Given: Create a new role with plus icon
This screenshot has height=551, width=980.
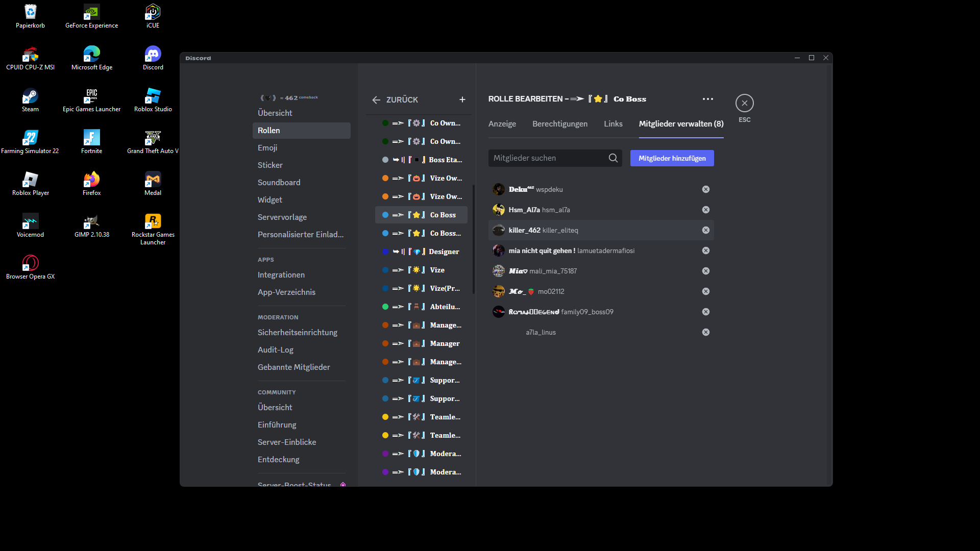Looking at the screenshot, I should [x=462, y=99].
